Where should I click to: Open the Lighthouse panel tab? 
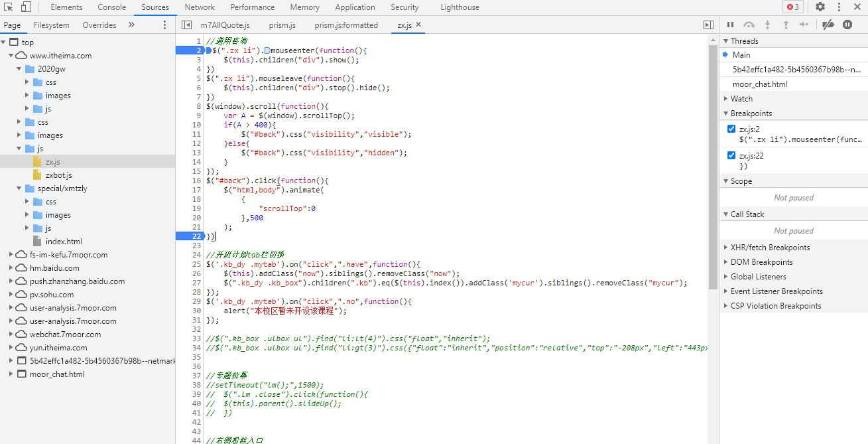pyautogui.click(x=460, y=7)
